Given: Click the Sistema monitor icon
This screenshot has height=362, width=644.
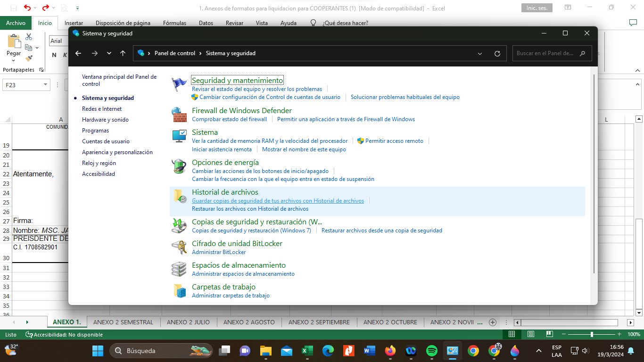Looking at the screenshot, I should click(x=179, y=136).
